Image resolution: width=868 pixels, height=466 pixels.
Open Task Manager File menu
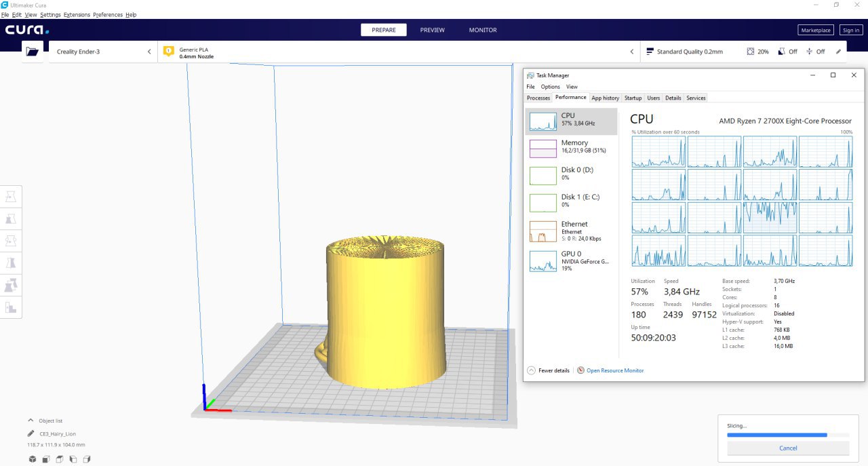click(530, 87)
